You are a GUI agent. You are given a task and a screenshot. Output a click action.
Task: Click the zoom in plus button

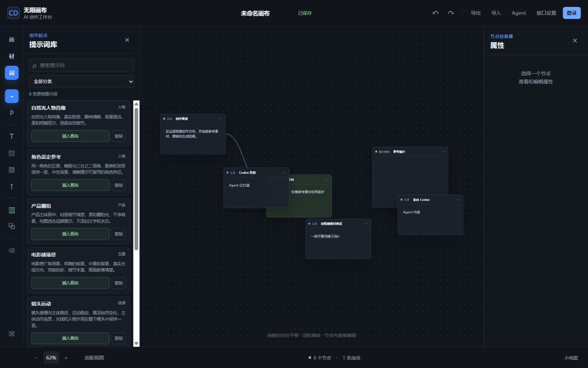click(x=66, y=358)
